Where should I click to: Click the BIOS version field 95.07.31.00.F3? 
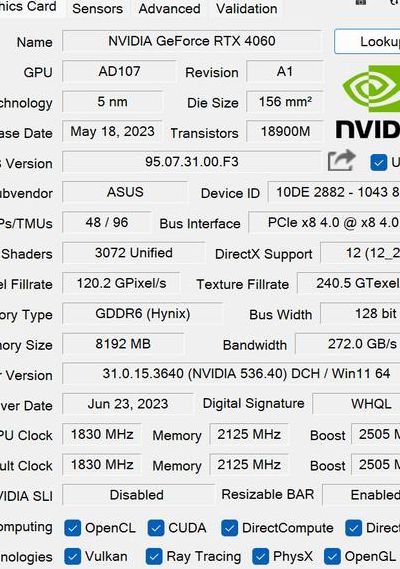192,162
